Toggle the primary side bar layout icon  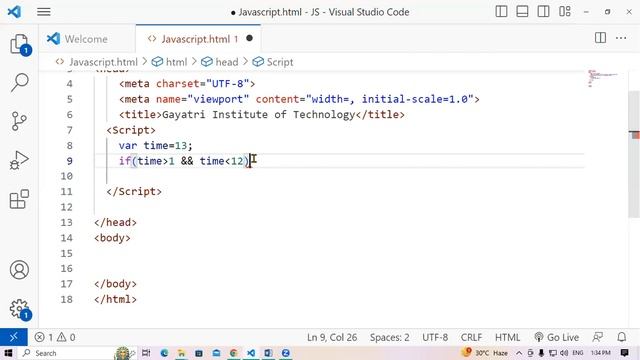coord(501,11)
